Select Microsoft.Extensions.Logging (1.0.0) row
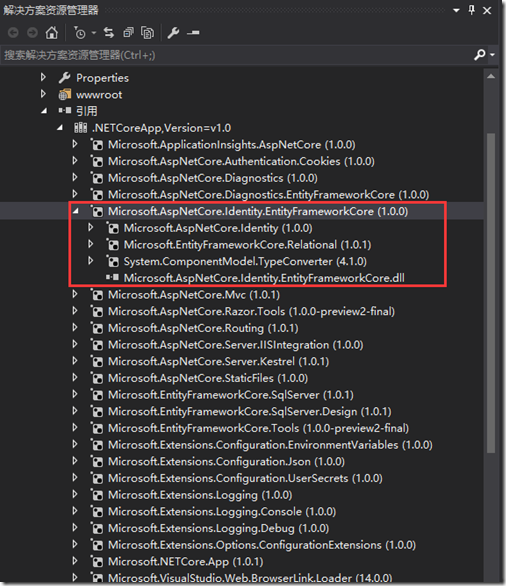This screenshot has height=586, width=506. point(200,495)
